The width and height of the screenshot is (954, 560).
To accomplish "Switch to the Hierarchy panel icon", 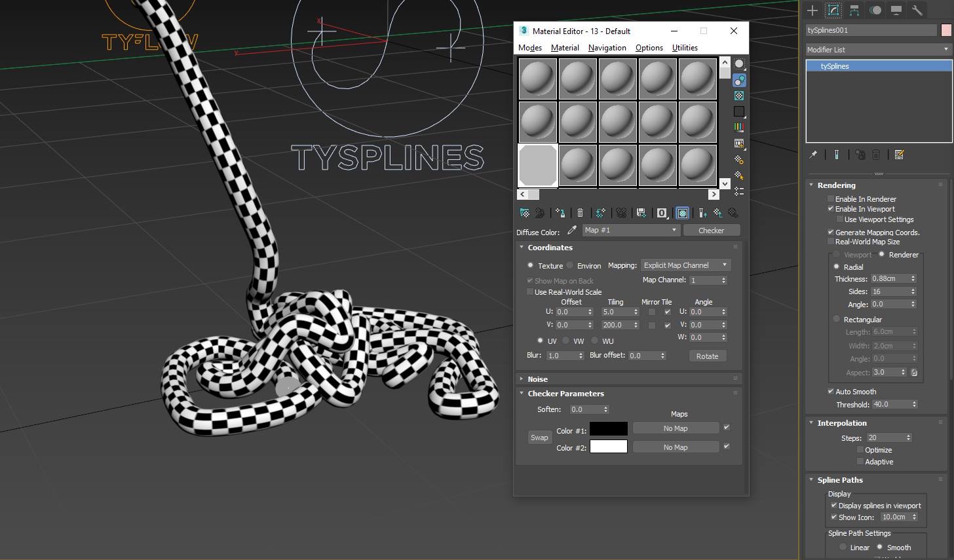I will tap(854, 10).
